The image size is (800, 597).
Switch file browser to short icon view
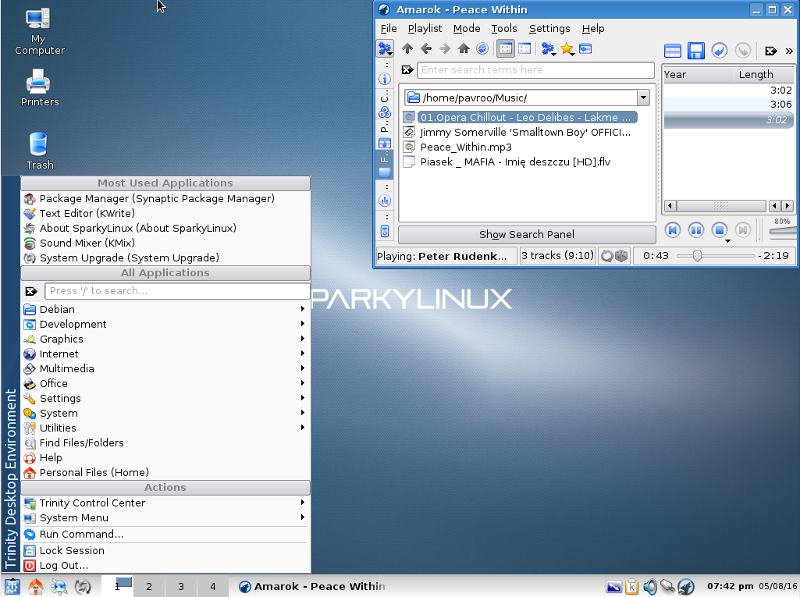tap(505, 49)
